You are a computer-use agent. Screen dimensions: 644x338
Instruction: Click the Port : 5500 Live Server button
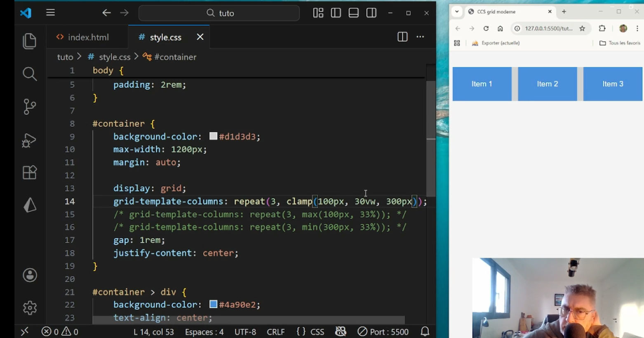383,332
